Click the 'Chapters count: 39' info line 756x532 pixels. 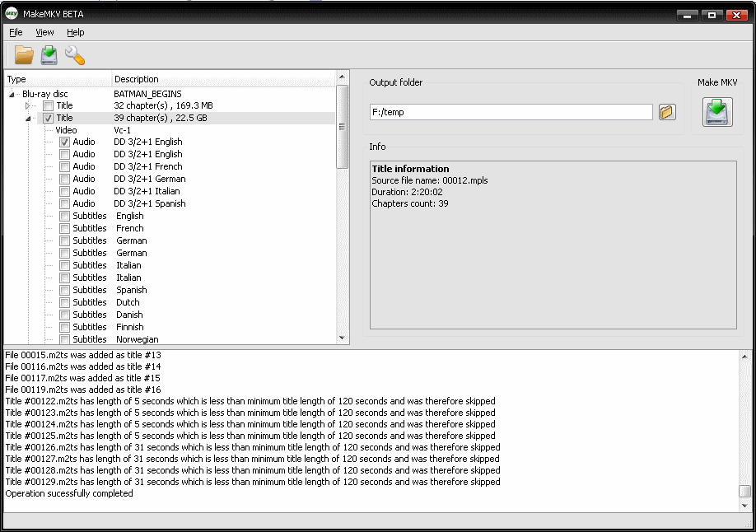click(x=410, y=203)
